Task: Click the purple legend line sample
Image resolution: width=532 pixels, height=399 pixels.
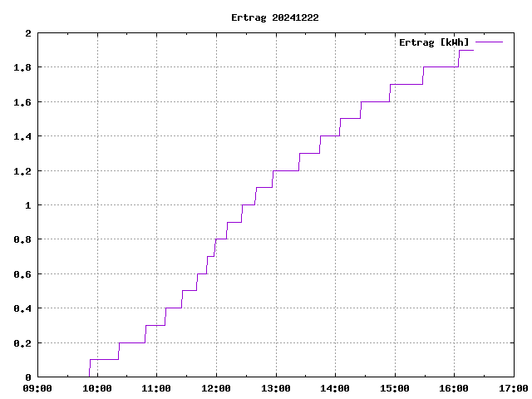Action: pos(490,42)
